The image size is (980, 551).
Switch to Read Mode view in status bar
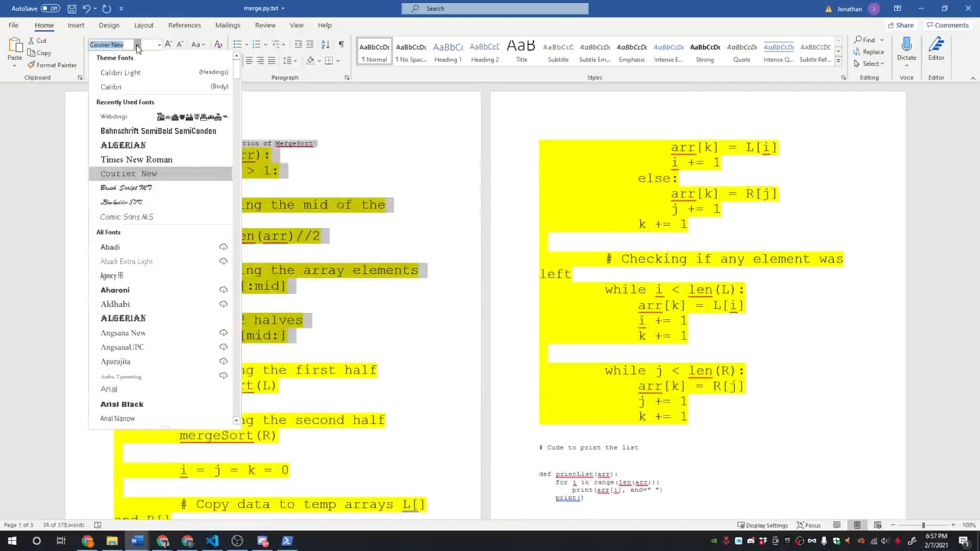837,525
